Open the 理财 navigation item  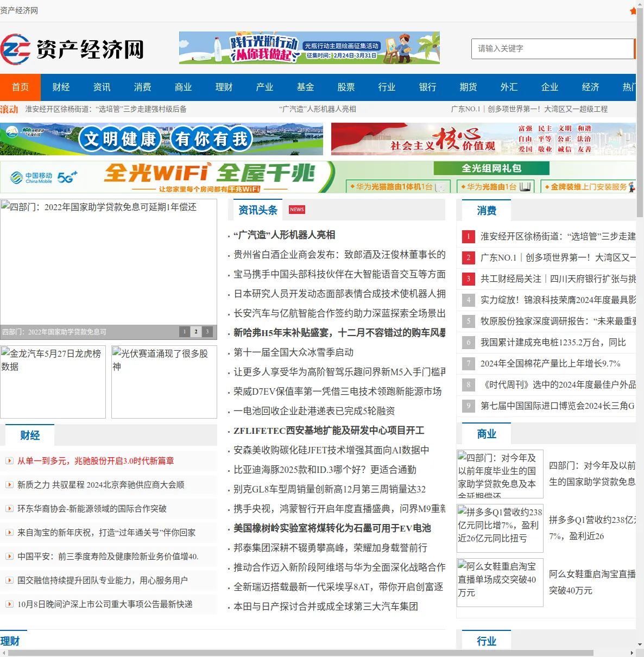224,87
